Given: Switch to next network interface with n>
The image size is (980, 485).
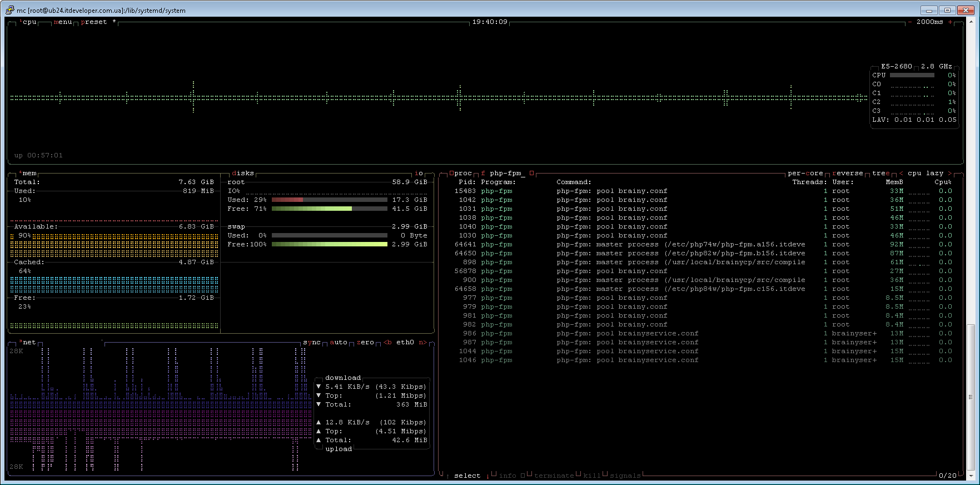Looking at the screenshot, I should pyautogui.click(x=422, y=343).
